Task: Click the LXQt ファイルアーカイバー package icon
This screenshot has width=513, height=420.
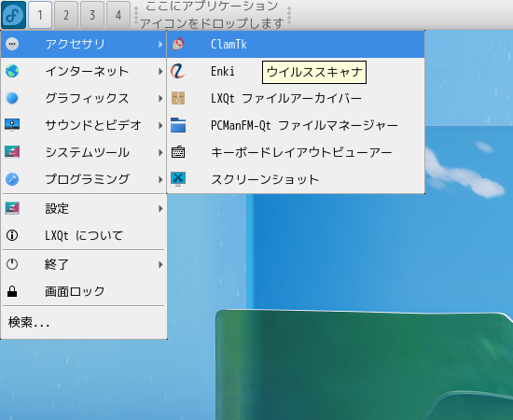Action: tap(178, 98)
